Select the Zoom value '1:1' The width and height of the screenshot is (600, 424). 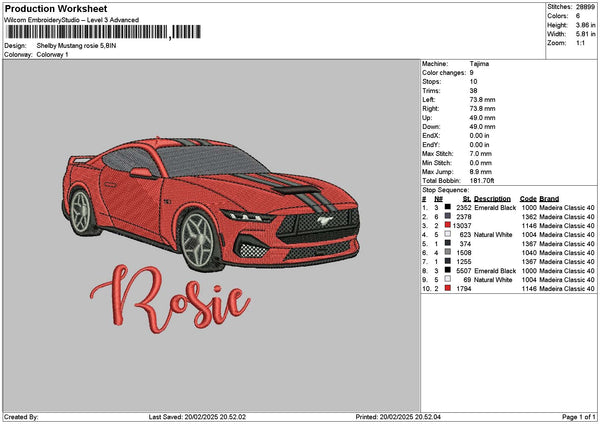pos(580,43)
